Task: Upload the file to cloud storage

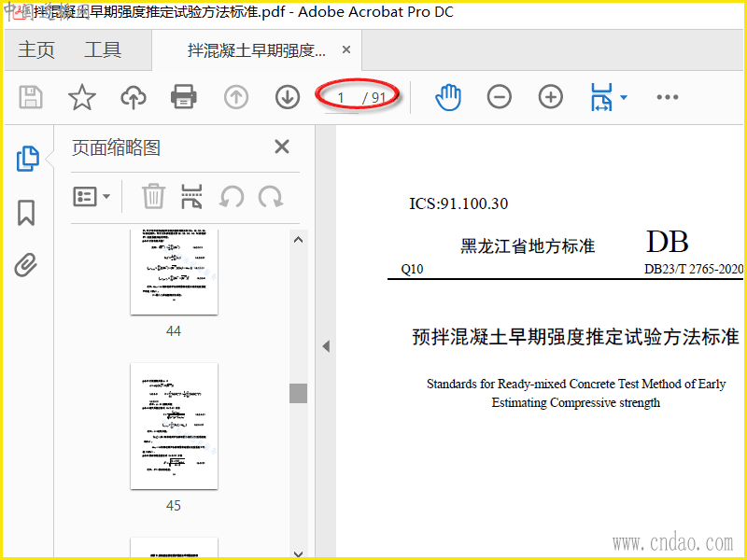Action: tap(134, 97)
